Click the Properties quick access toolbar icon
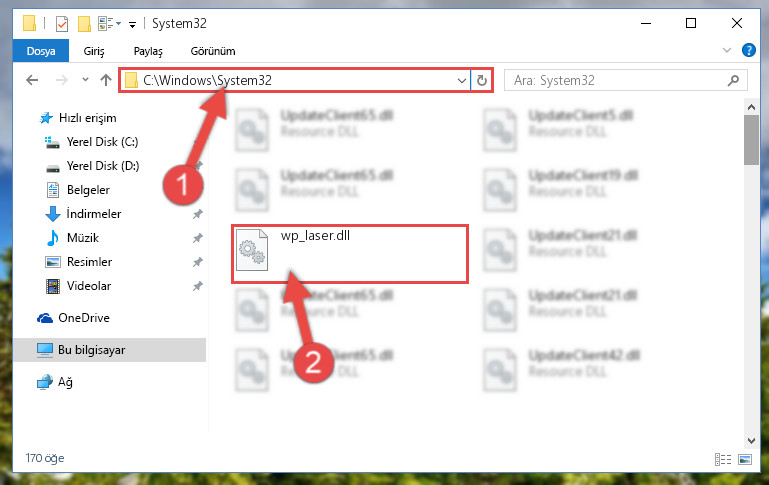 click(x=62, y=24)
